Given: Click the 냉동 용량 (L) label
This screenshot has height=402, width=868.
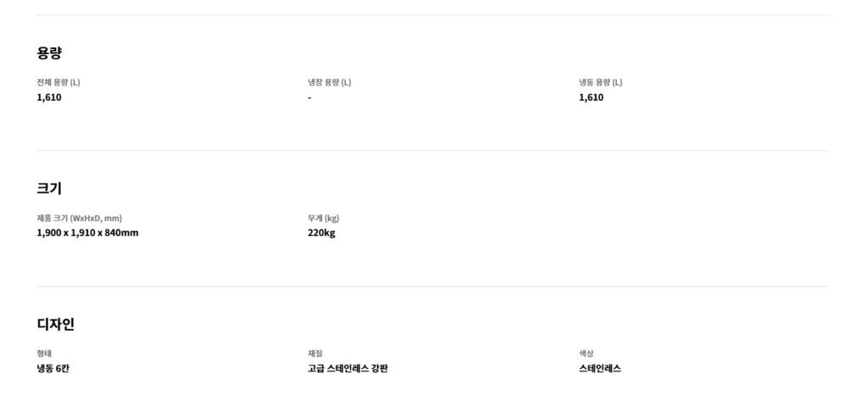Looking at the screenshot, I should tap(600, 82).
